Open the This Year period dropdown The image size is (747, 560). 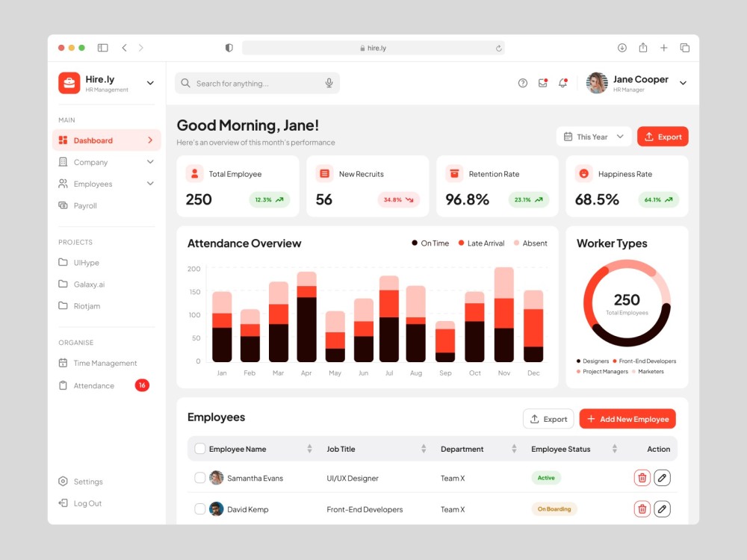tap(594, 137)
